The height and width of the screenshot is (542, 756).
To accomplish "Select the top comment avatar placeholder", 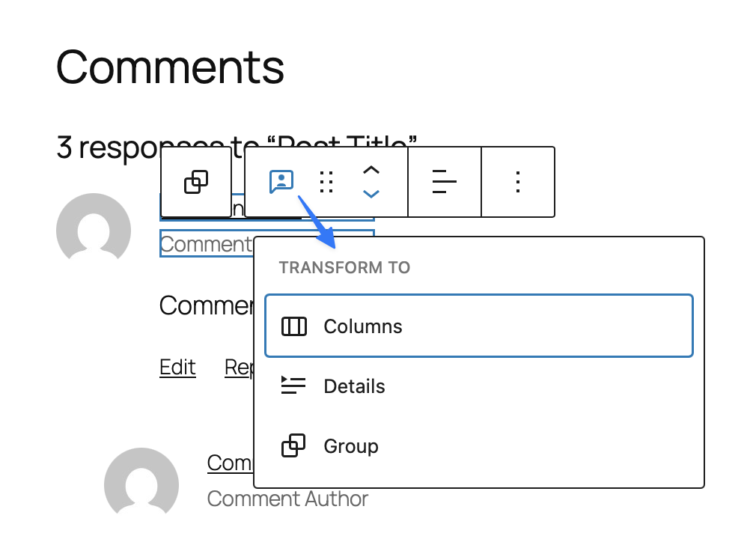I will (x=94, y=227).
